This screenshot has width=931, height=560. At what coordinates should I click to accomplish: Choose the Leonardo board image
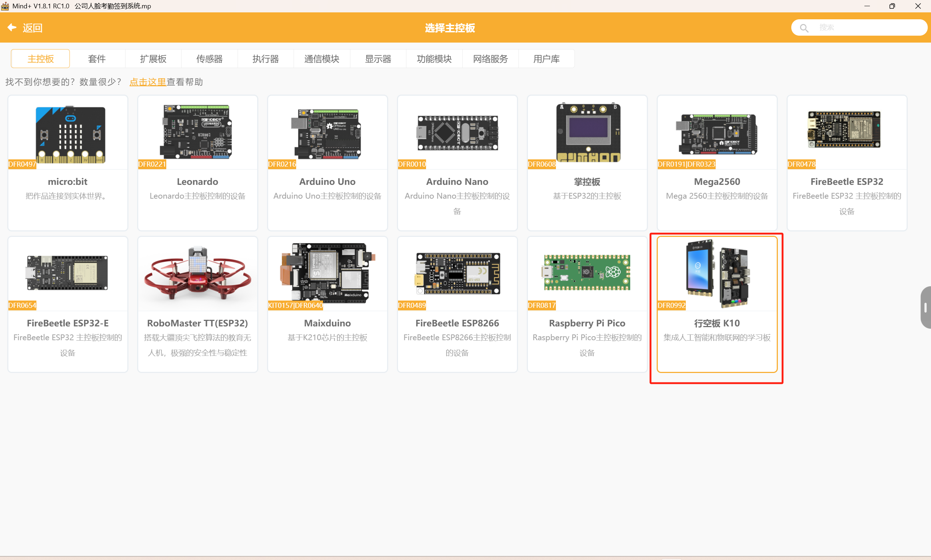tap(196, 131)
